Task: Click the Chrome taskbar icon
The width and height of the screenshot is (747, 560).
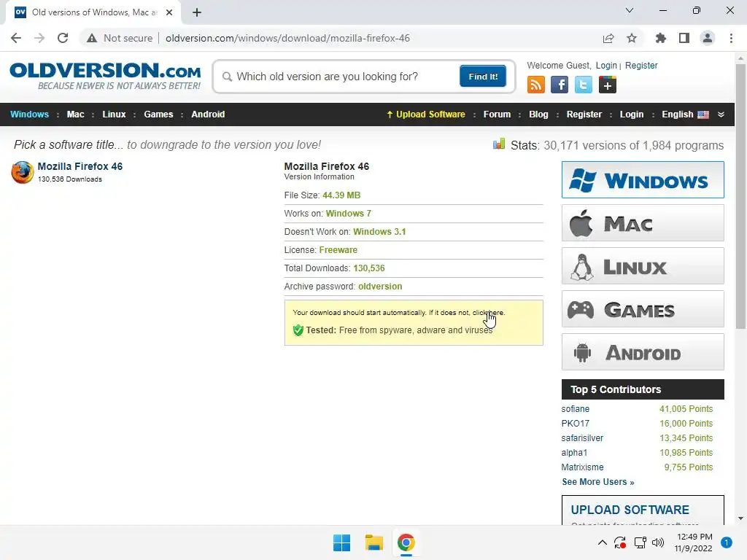Action: point(406,542)
